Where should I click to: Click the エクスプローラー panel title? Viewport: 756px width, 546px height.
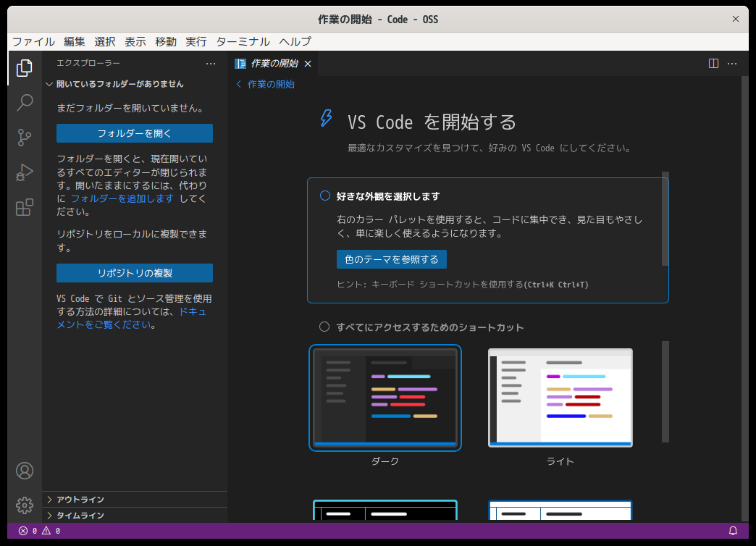pos(88,63)
